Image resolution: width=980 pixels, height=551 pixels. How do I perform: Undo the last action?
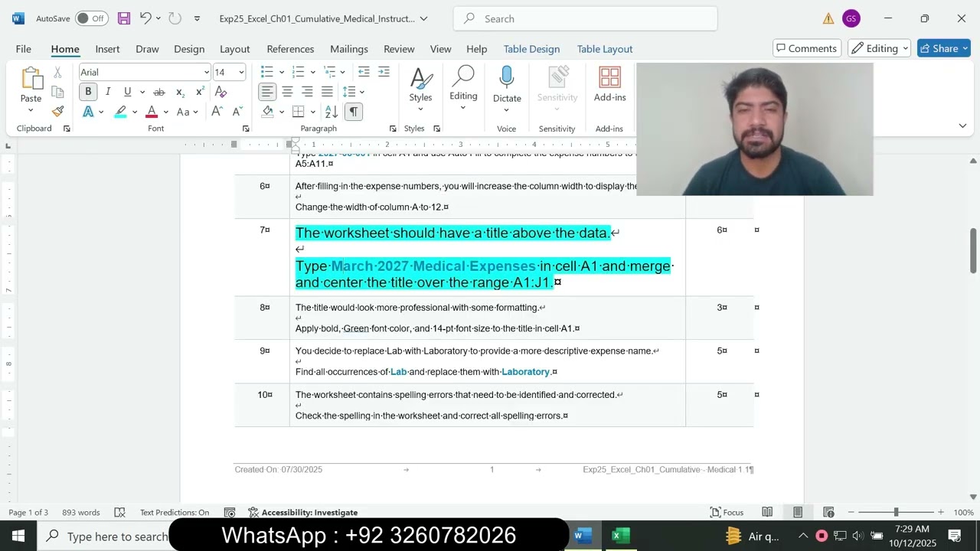point(145,18)
